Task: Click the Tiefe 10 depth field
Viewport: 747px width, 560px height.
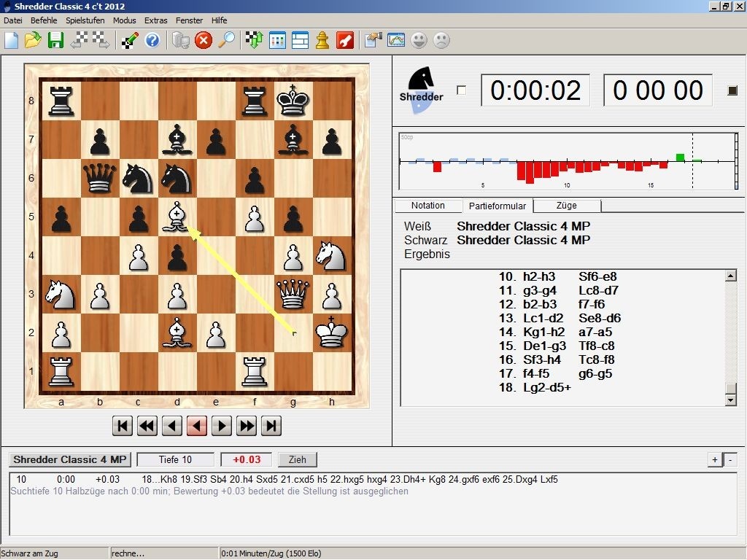Action: point(175,459)
